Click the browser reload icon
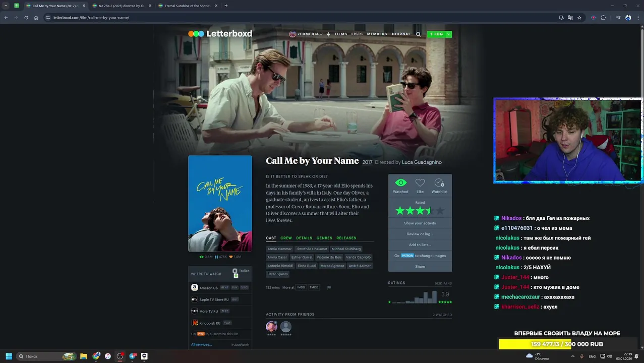This screenshot has height=363, width=644. [x=26, y=18]
